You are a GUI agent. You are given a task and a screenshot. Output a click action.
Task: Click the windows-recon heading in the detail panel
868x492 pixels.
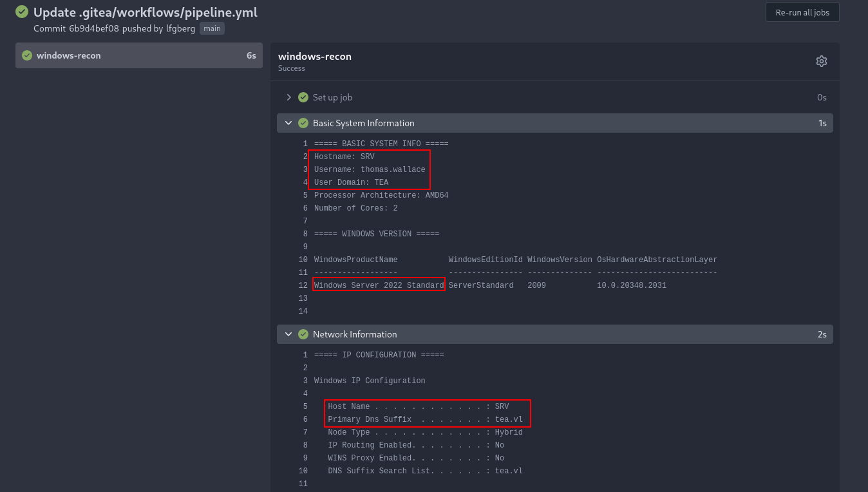coord(315,56)
